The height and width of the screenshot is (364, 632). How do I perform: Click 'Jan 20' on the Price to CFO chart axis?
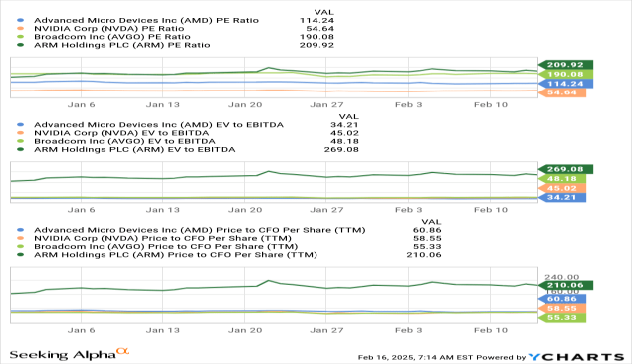[245, 330]
